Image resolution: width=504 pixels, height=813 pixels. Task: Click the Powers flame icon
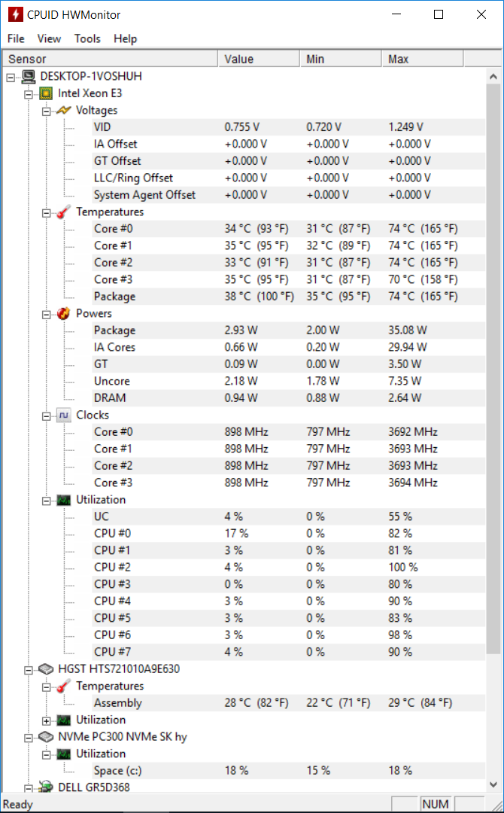click(x=64, y=314)
